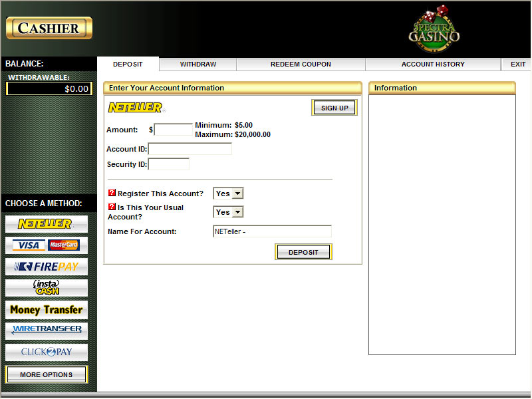Pick the InstaCash payment method
The height and width of the screenshot is (399, 532).
coord(46,288)
